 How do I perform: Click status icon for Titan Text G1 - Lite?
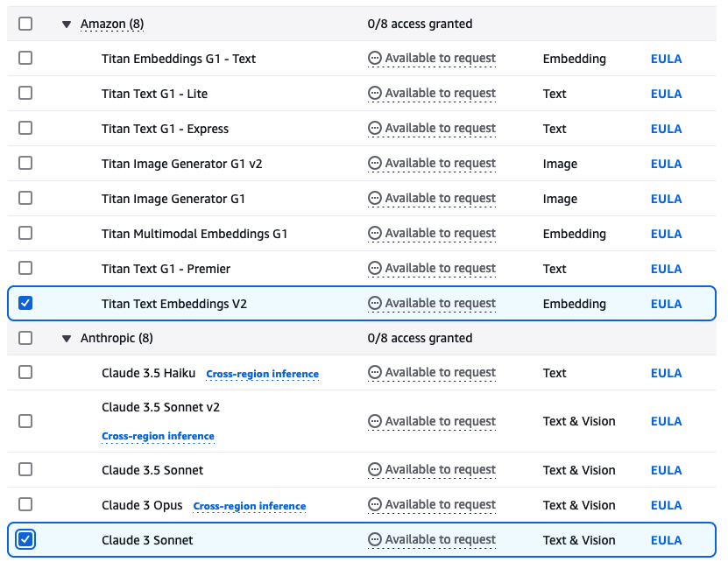click(x=375, y=94)
